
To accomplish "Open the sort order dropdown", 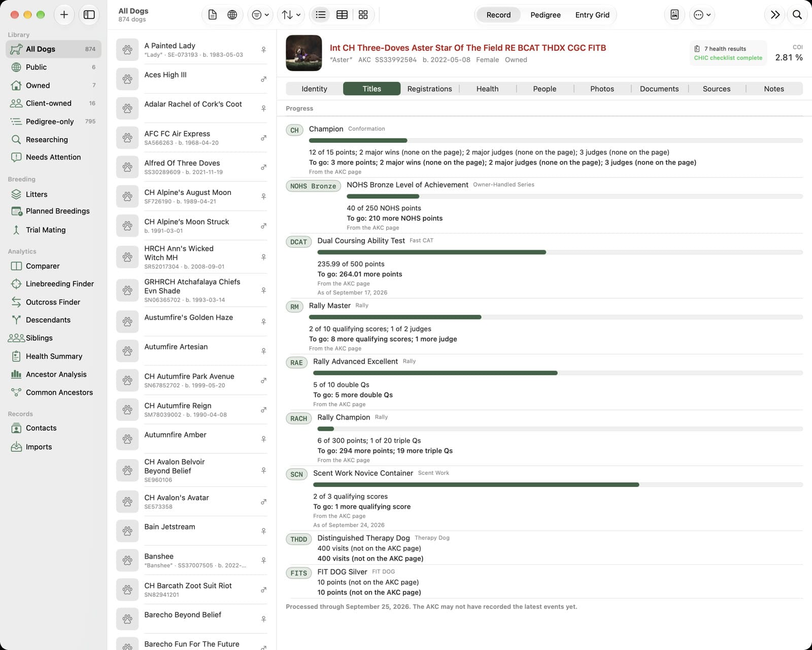I will tap(291, 15).
